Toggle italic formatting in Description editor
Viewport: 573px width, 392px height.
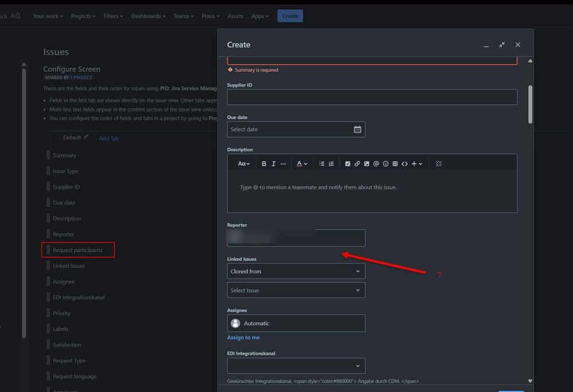coord(274,164)
